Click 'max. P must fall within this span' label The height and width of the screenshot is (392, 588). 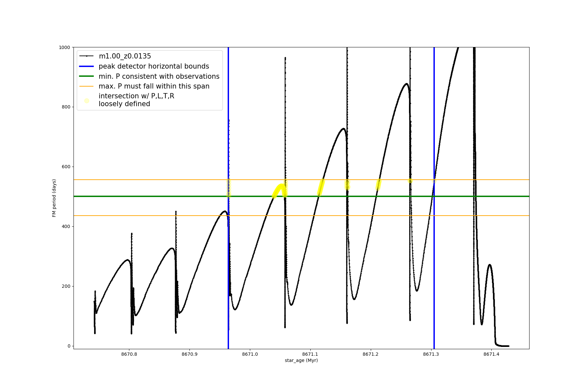[154, 86]
